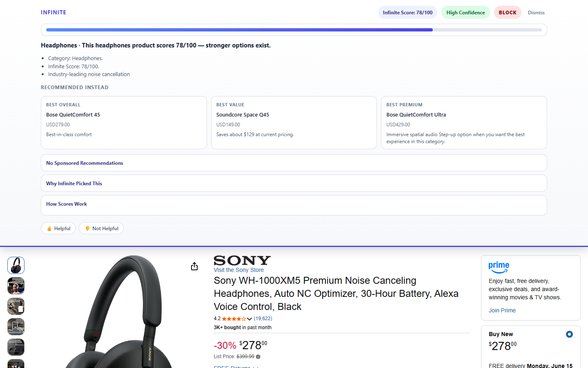Expand Why Infinite Picked This section
Viewport: 588px width, 368px height.
click(x=294, y=183)
